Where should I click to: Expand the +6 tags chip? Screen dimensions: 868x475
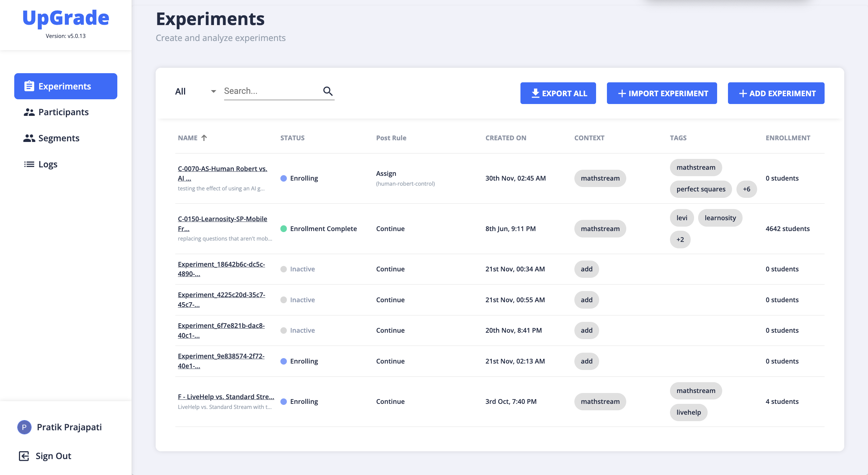[x=746, y=189]
